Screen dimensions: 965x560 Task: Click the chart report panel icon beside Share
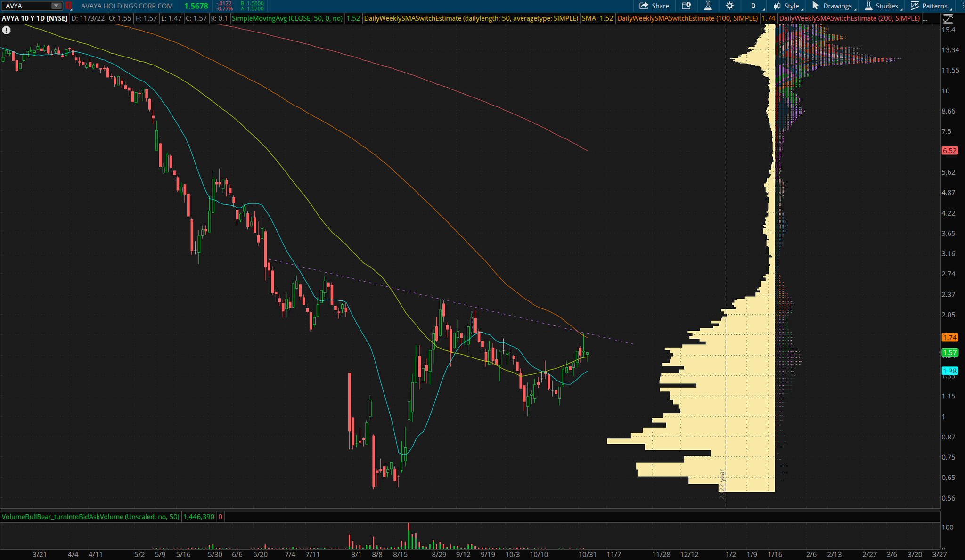(687, 6)
